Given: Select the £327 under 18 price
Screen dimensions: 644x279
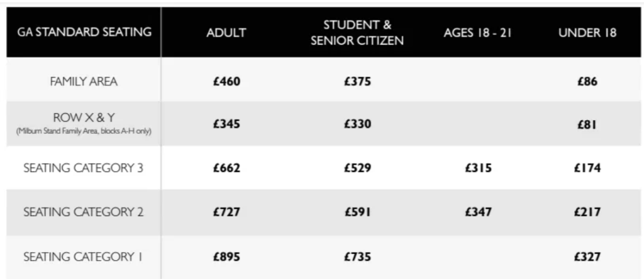Looking at the screenshot, I should click(587, 257).
